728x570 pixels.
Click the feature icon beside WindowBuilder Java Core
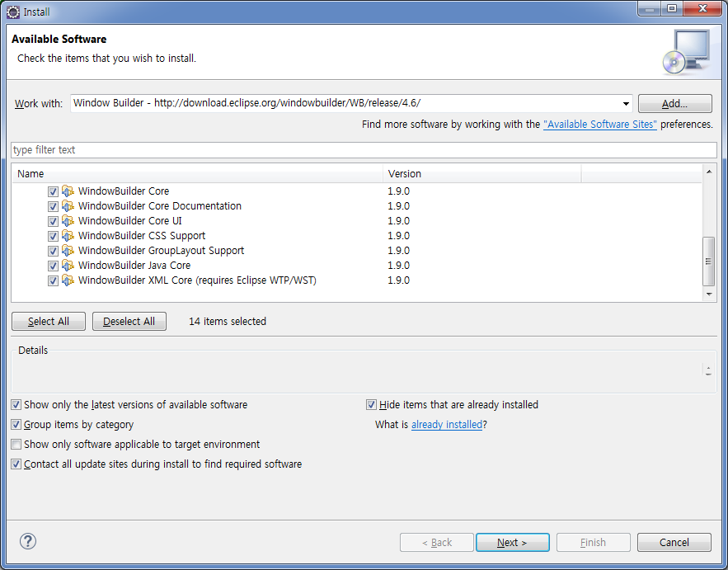pyautogui.click(x=68, y=266)
